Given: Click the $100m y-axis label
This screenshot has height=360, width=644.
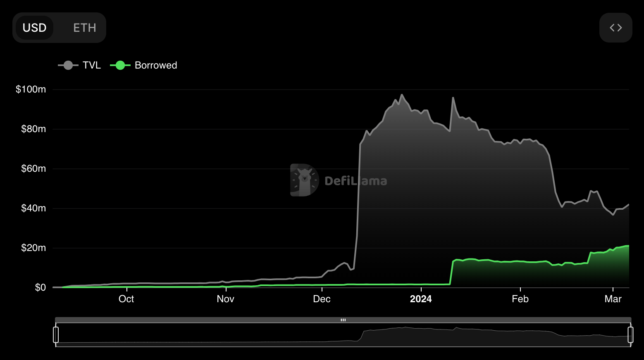Looking at the screenshot, I should click(31, 89).
